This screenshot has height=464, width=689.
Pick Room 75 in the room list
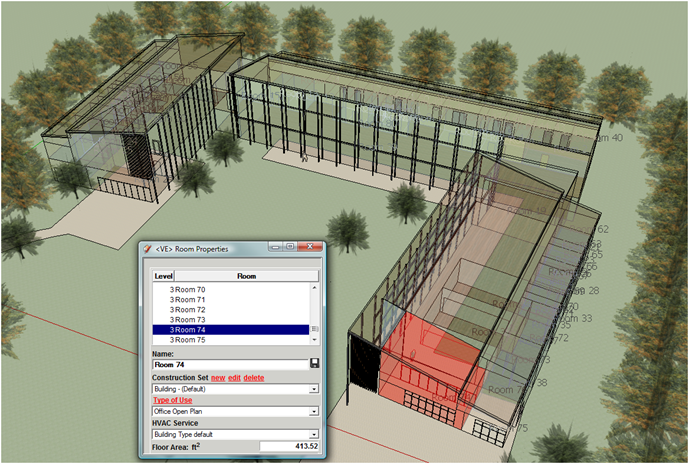coord(190,339)
